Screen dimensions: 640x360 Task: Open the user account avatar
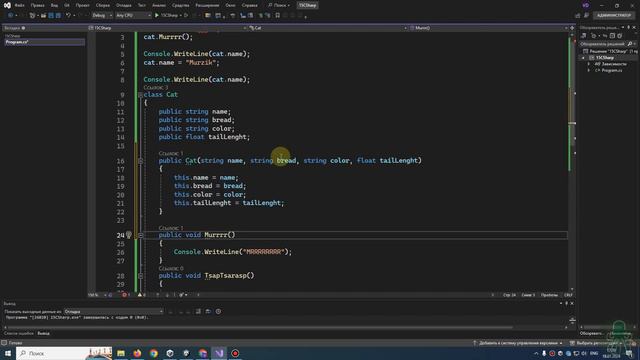[x=586, y=5]
